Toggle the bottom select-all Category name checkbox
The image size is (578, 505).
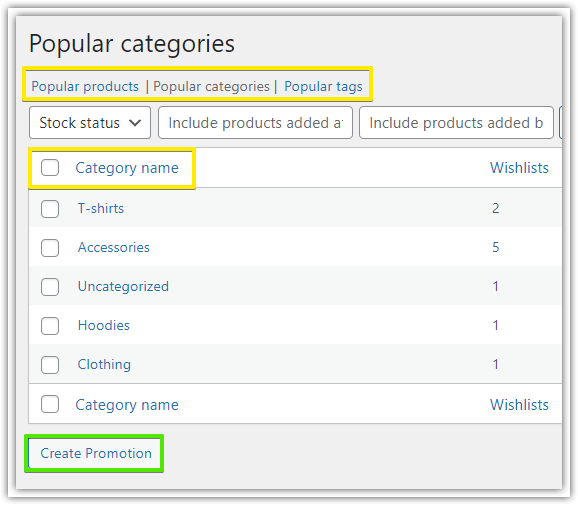(50, 404)
